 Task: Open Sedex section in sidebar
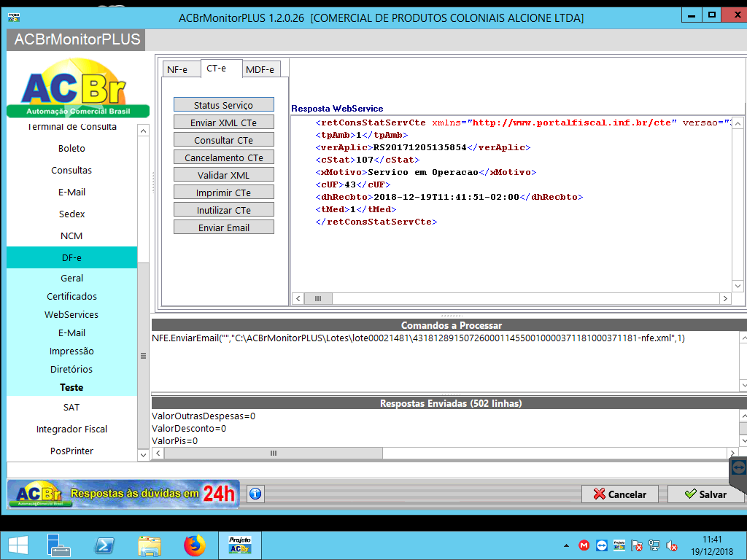pos(72,214)
